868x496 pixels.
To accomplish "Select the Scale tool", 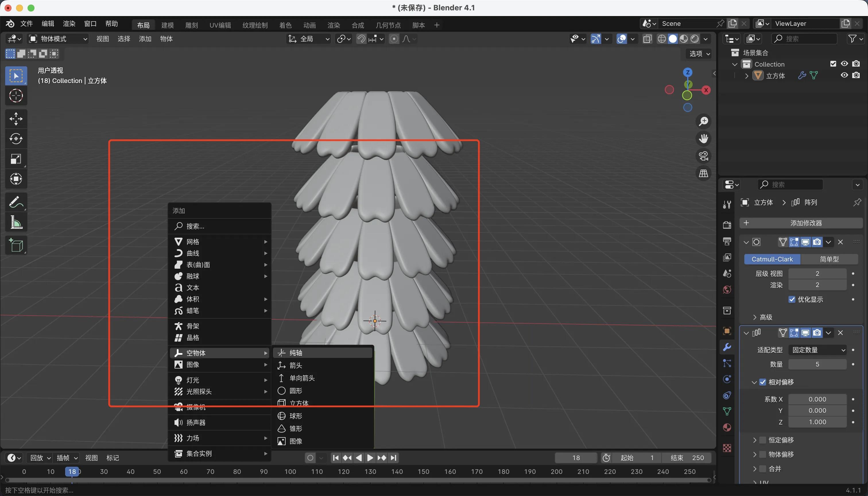I will pyautogui.click(x=16, y=159).
